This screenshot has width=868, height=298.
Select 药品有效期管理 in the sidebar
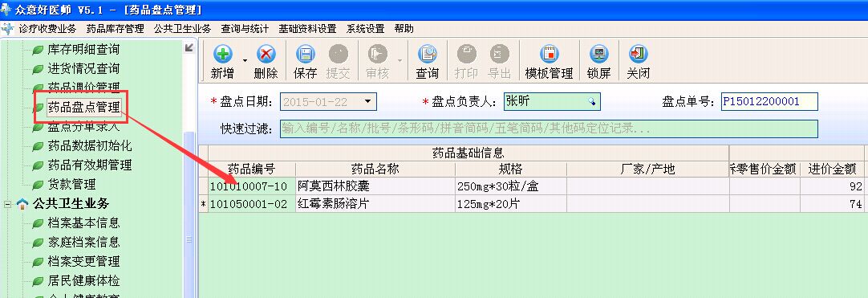pos(90,165)
